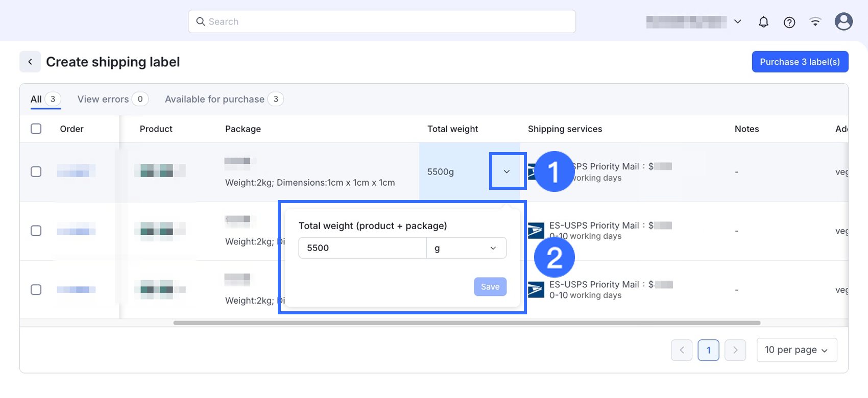Expand the 5500g total weight dropdown arrow
868x398 pixels.
(507, 171)
